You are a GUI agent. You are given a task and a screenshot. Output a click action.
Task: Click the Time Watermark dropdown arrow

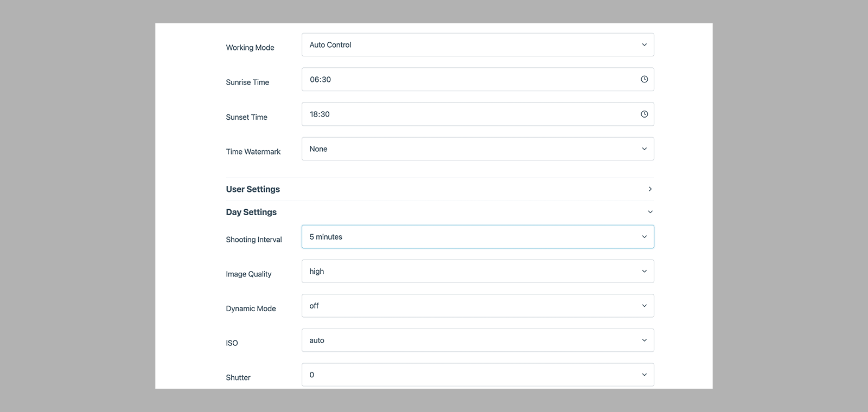coord(644,149)
